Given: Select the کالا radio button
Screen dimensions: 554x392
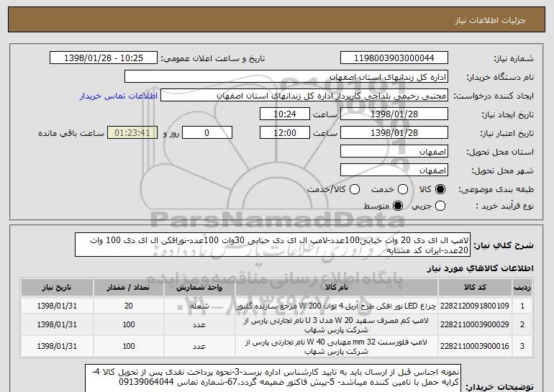Looking at the screenshot, I should 440,189.
